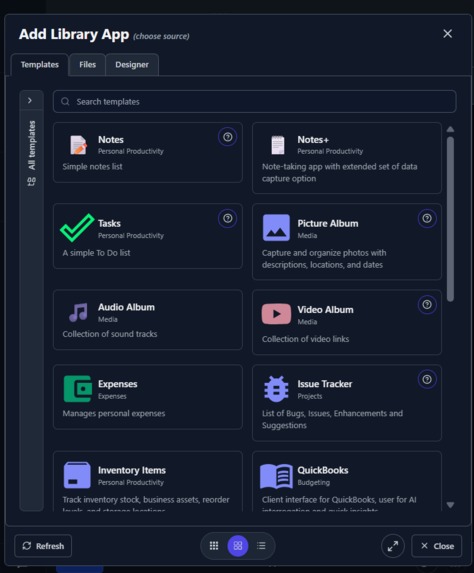Click the Inventory Items box icon
Image resolution: width=474 pixels, height=573 pixels.
pyautogui.click(x=77, y=475)
